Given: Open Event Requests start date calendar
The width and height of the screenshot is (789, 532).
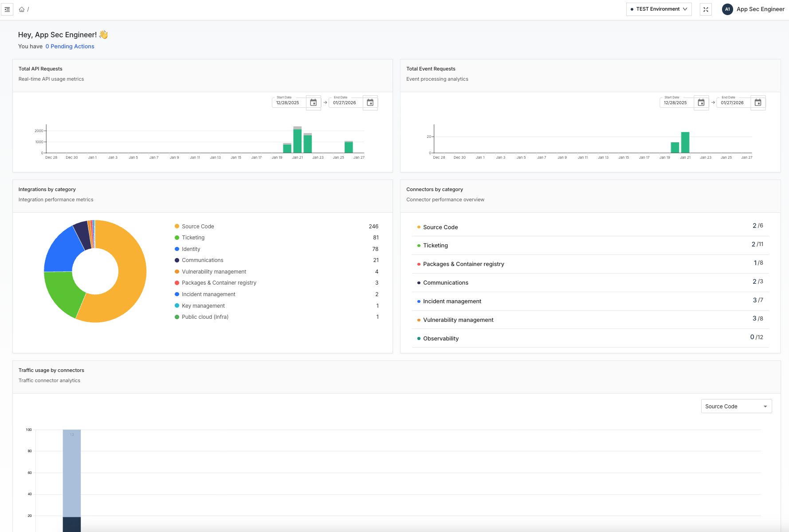Looking at the screenshot, I should [701, 103].
